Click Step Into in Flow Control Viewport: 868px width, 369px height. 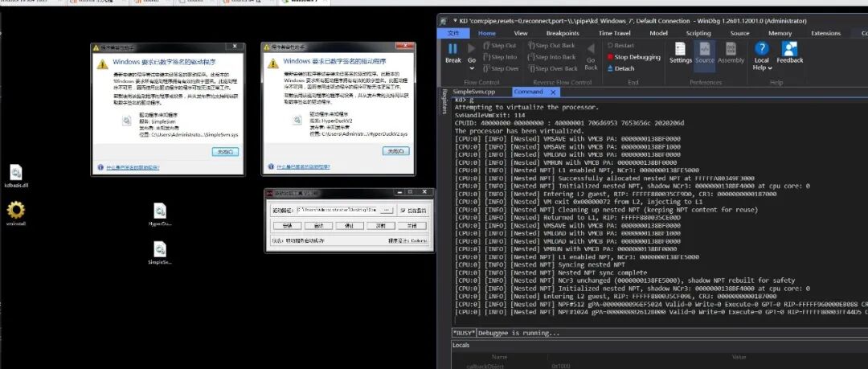[x=500, y=57]
